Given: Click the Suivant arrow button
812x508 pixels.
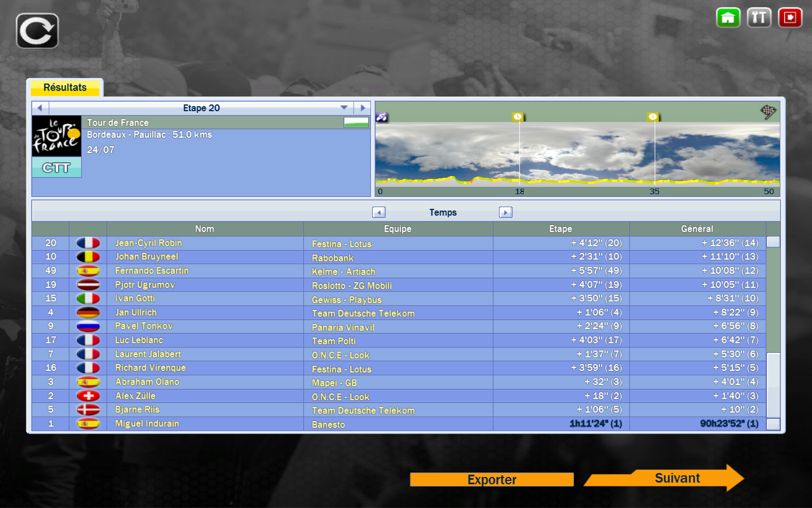Looking at the screenshot, I should [x=677, y=478].
